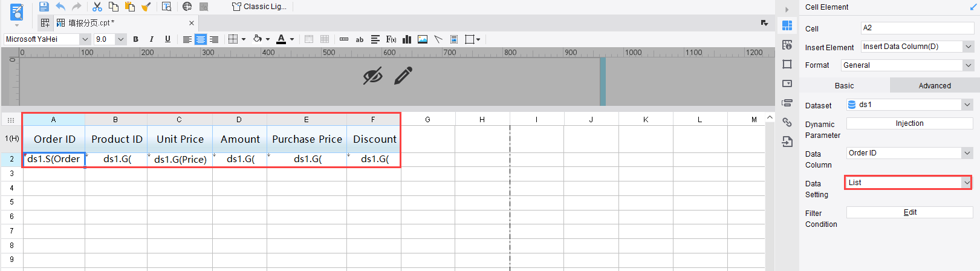Open the template preview icon
The image size is (980, 271).
pos(167,7)
